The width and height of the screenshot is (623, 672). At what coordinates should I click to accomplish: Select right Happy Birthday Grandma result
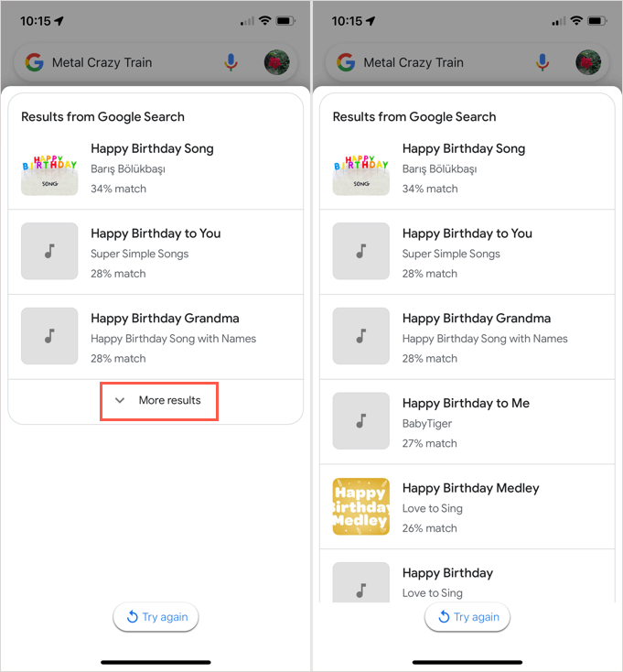pos(476,336)
